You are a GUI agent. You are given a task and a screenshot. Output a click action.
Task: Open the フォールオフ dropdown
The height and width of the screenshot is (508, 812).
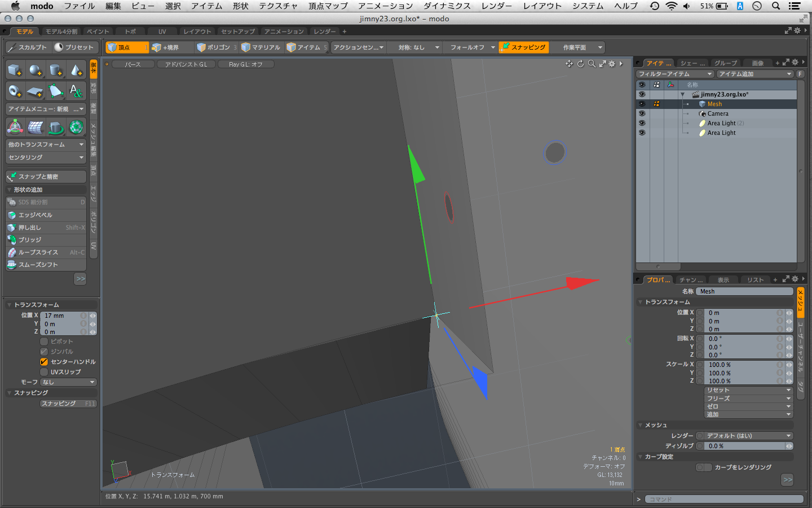click(x=471, y=47)
